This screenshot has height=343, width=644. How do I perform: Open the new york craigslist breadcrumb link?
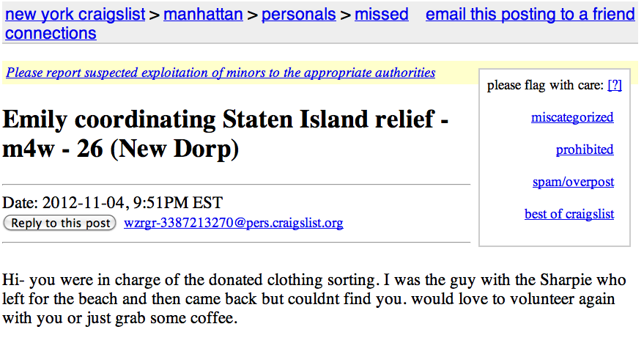75,14
